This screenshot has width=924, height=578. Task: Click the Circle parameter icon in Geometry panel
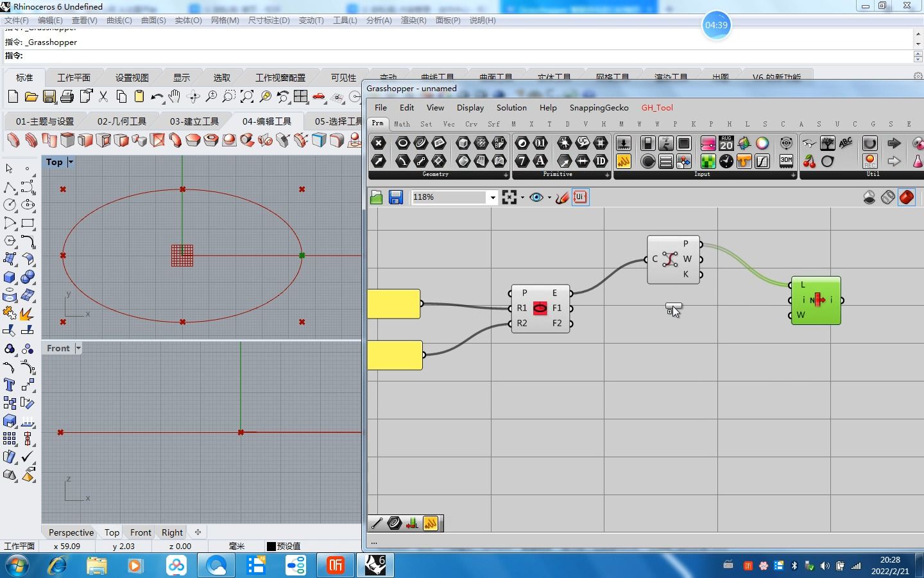[x=403, y=143]
